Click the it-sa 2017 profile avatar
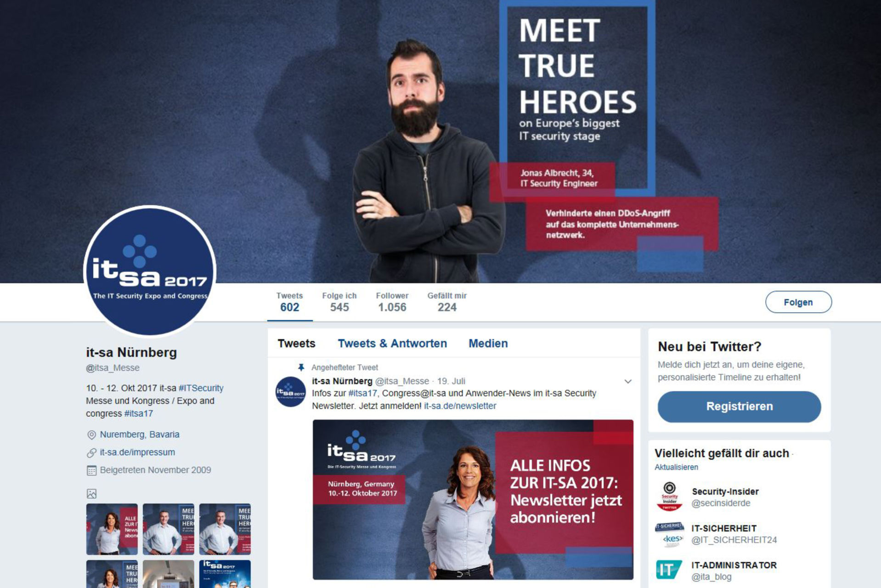The height and width of the screenshot is (588, 881). point(150,271)
